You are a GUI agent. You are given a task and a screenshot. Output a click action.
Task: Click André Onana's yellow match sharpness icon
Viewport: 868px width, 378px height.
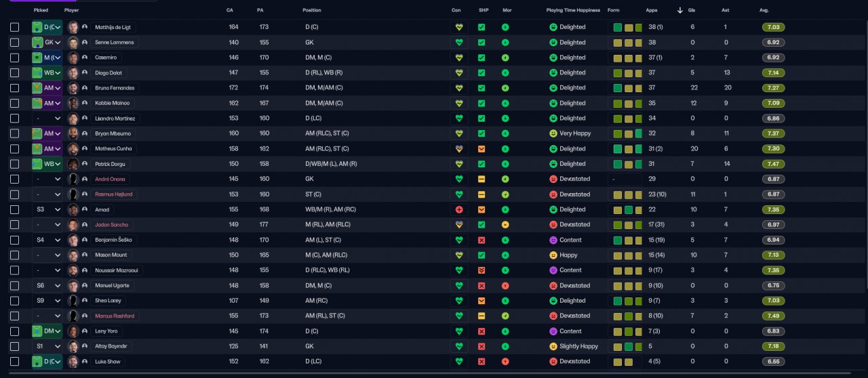[x=481, y=179]
